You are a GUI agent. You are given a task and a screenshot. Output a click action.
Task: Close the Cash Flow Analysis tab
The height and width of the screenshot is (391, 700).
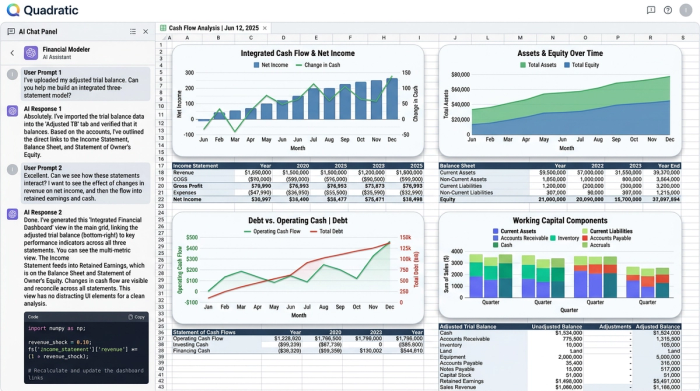point(265,28)
